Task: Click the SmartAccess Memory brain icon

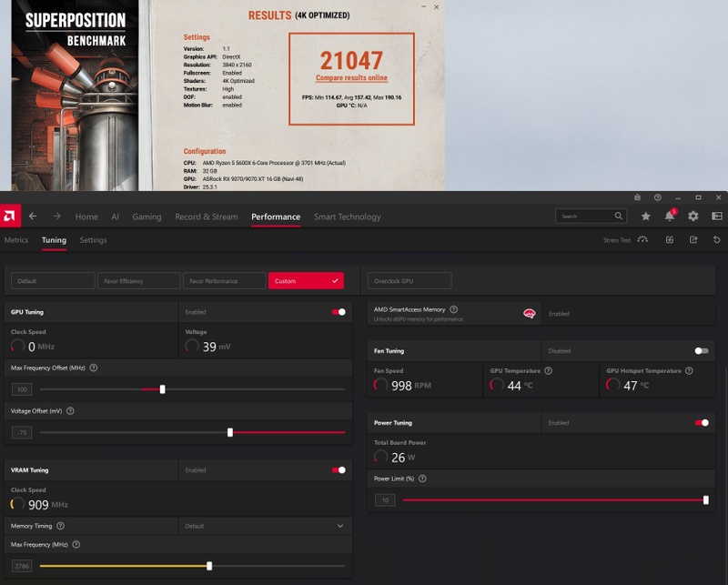Action: (x=529, y=314)
